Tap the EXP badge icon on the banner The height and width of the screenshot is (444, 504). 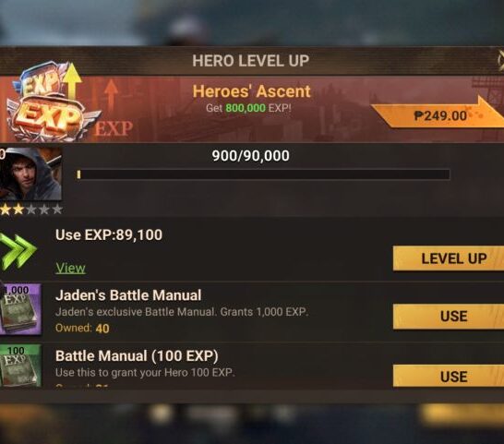tap(48, 102)
